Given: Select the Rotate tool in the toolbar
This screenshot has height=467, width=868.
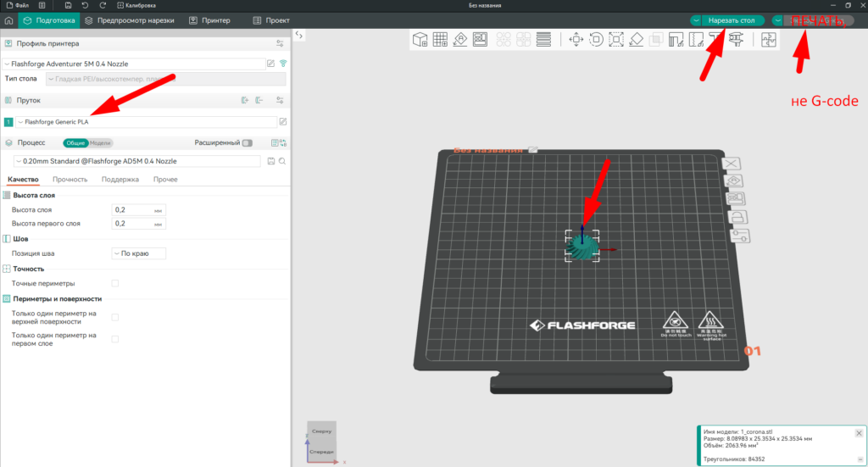Looking at the screenshot, I should [596, 39].
